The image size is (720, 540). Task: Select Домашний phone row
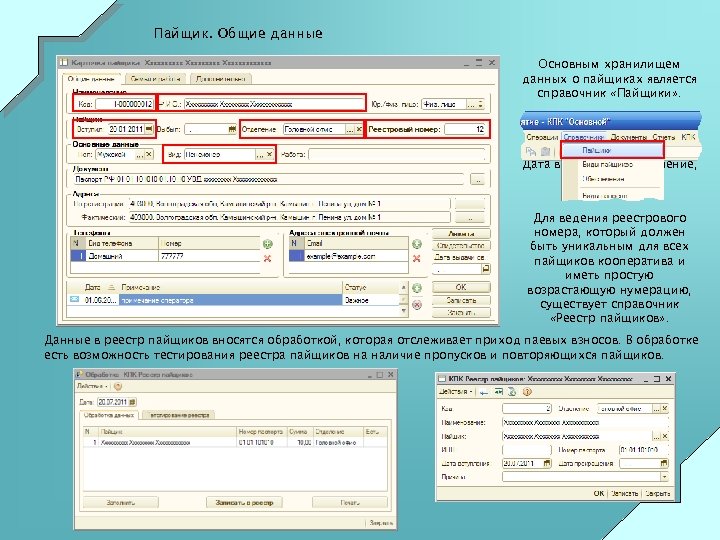[x=165, y=256]
